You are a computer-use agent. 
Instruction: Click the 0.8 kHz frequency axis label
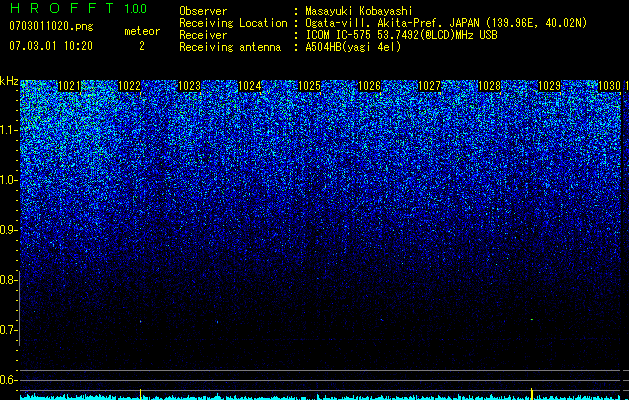tap(8, 280)
